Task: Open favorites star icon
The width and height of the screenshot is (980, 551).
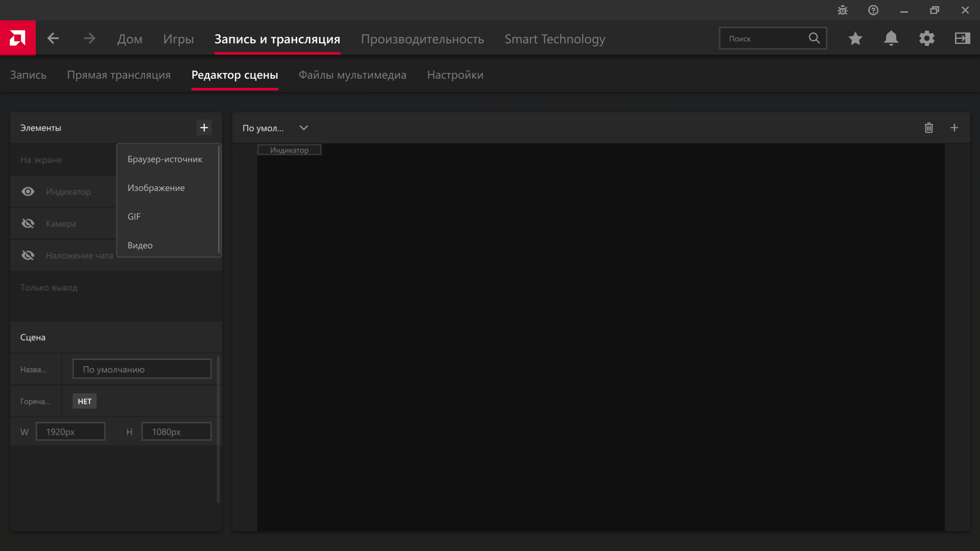Action: point(855,38)
